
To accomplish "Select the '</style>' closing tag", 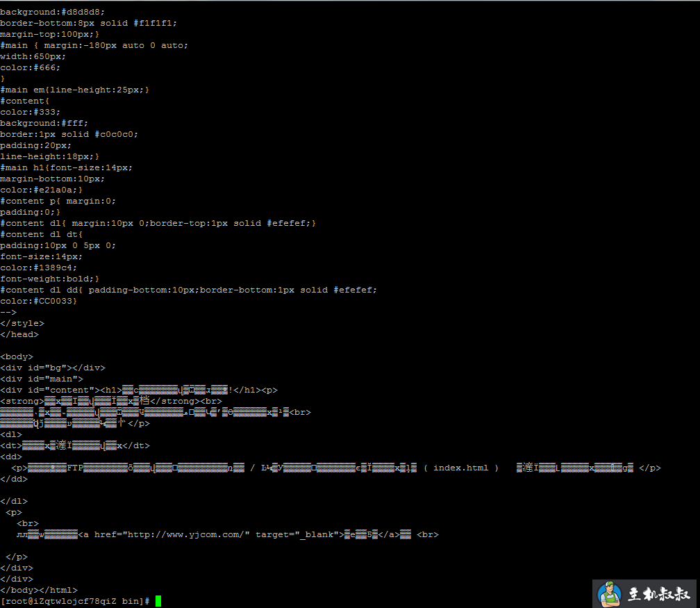I will point(22,323).
